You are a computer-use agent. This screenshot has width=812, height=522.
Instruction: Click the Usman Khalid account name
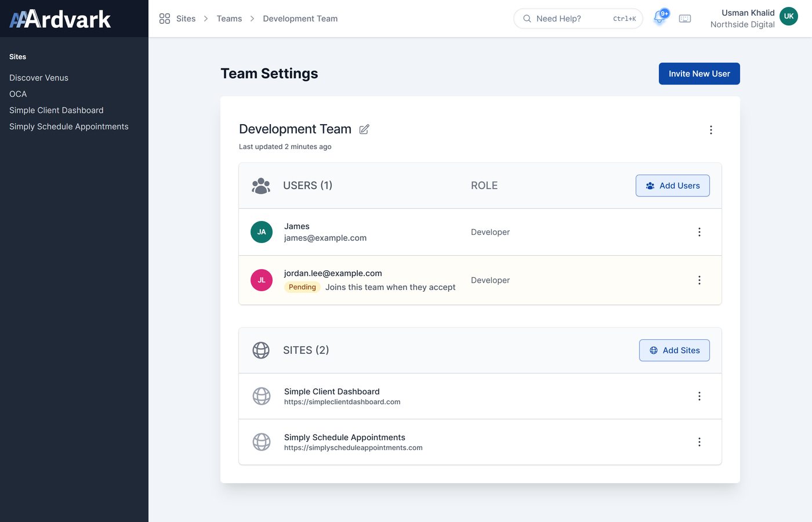point(748,13)
